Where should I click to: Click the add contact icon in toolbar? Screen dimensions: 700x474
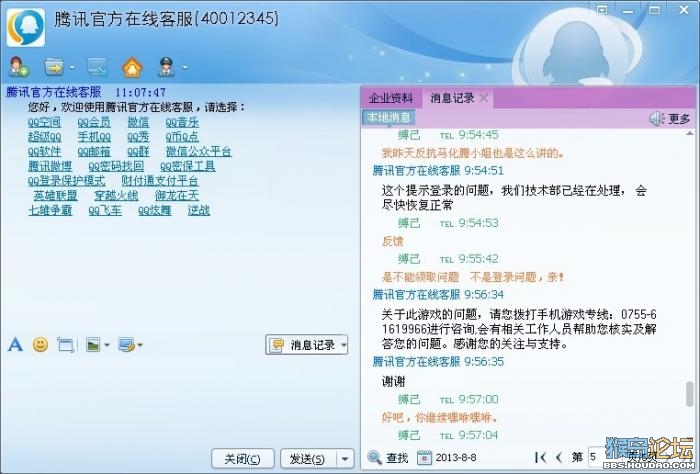[19, 67]
